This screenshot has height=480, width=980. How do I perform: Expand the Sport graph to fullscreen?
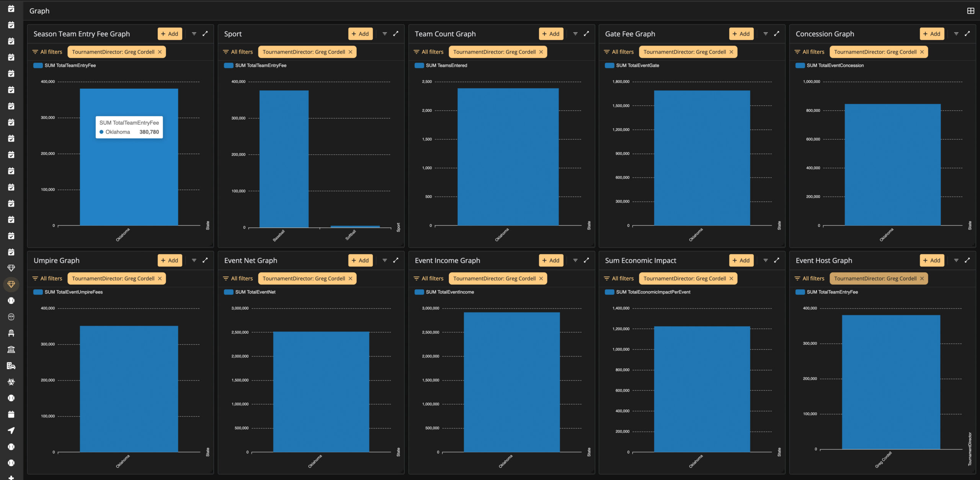tap(396, 34)
